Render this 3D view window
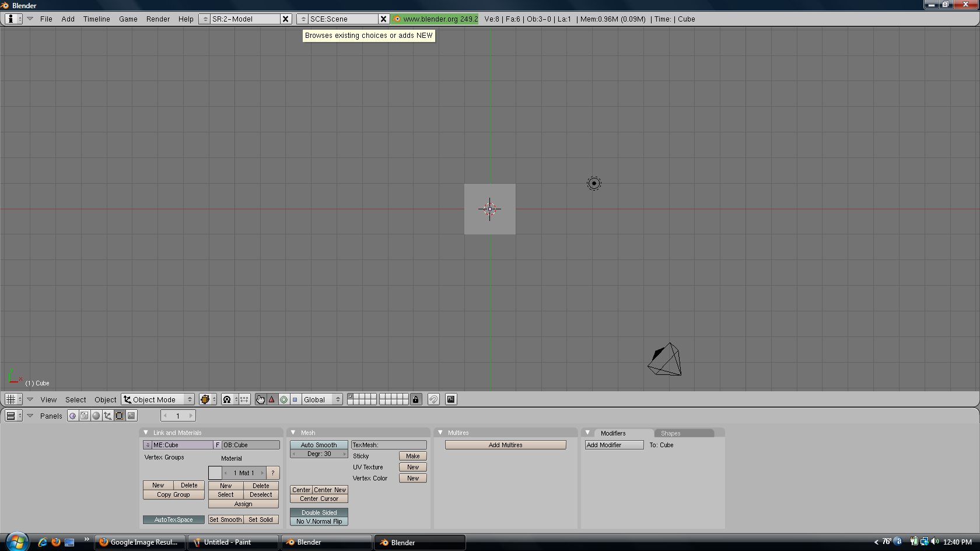The width and height of the screenshot is (980, 551). coord(451,399)
